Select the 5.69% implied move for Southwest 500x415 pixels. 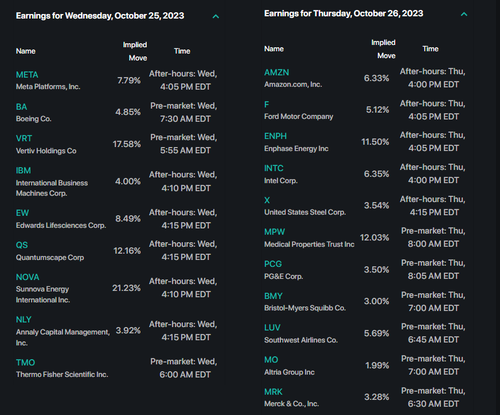point(377,333)
